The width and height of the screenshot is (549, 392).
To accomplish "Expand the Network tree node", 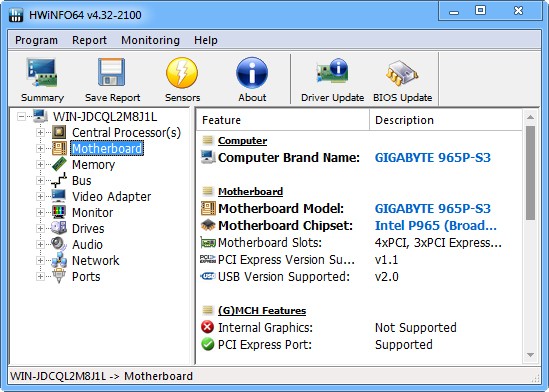I will coord(40,260).
